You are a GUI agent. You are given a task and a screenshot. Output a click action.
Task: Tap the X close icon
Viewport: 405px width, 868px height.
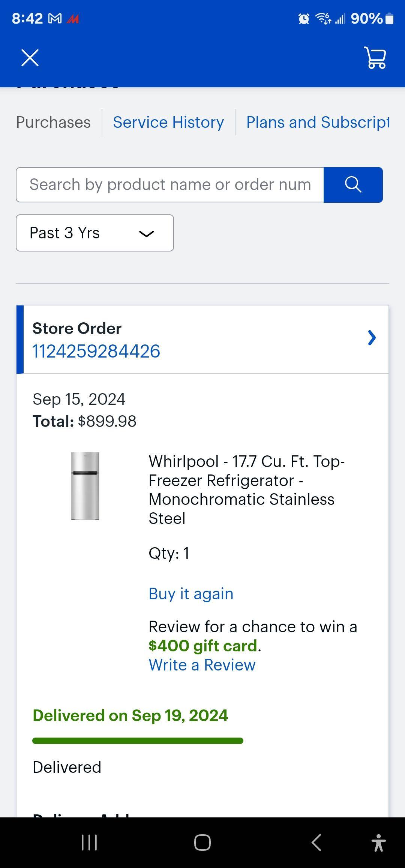click(30, 58)
